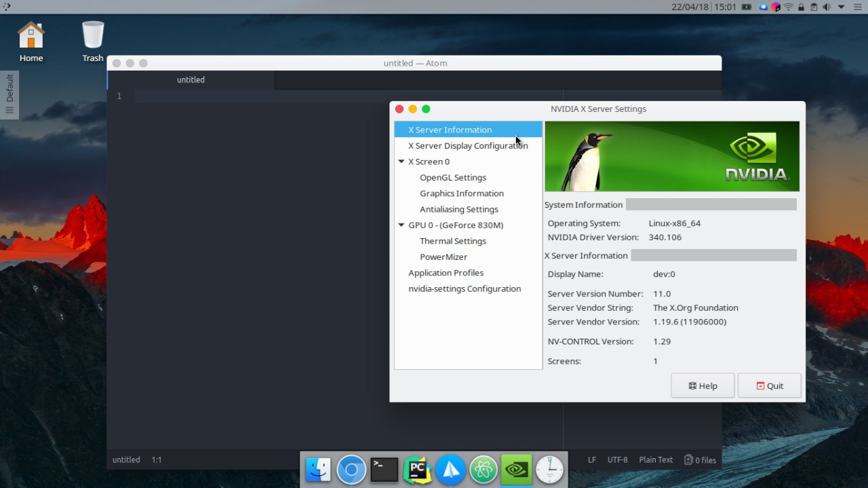Click the Help button

(x=703, y=386)
